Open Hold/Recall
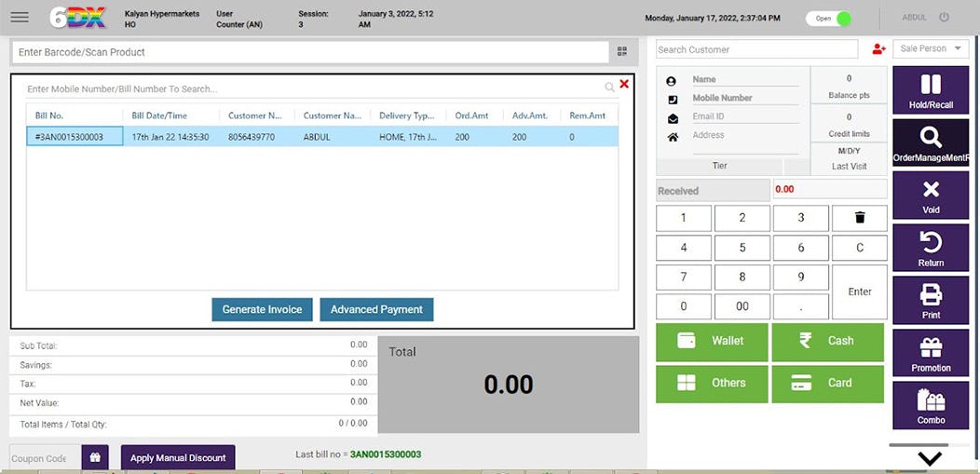This screenshot has height=474, width=980. tap(931, 90)
